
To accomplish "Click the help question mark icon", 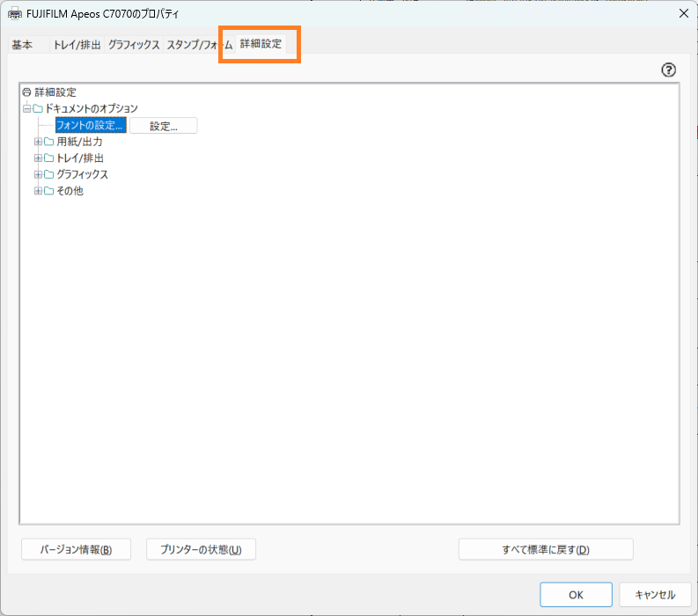I will 668,70.
